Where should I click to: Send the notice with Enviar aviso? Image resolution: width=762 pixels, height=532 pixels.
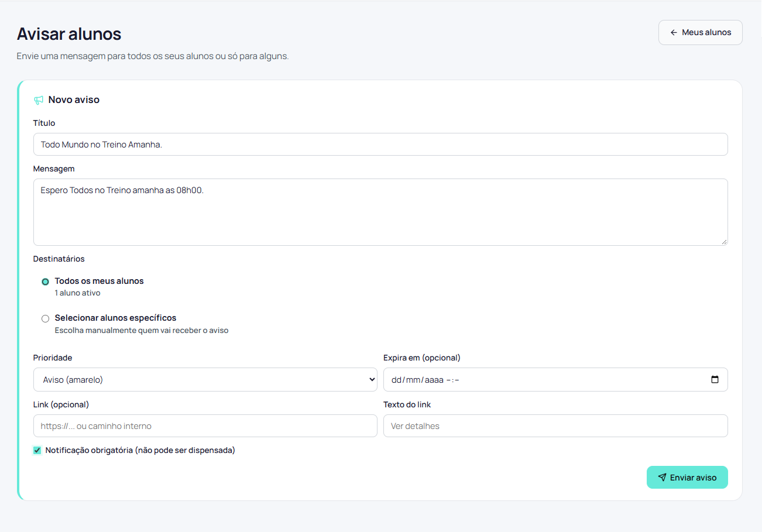click(687, 478)
